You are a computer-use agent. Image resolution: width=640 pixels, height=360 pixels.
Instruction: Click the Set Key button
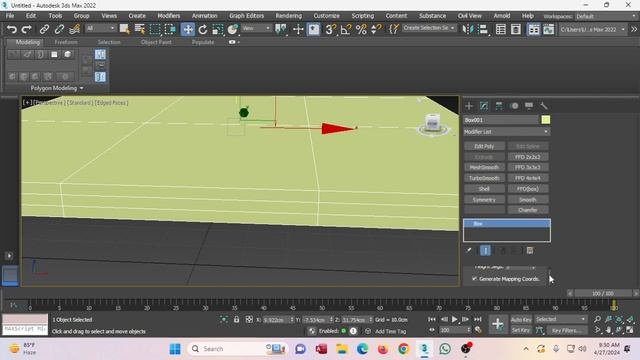521,330
